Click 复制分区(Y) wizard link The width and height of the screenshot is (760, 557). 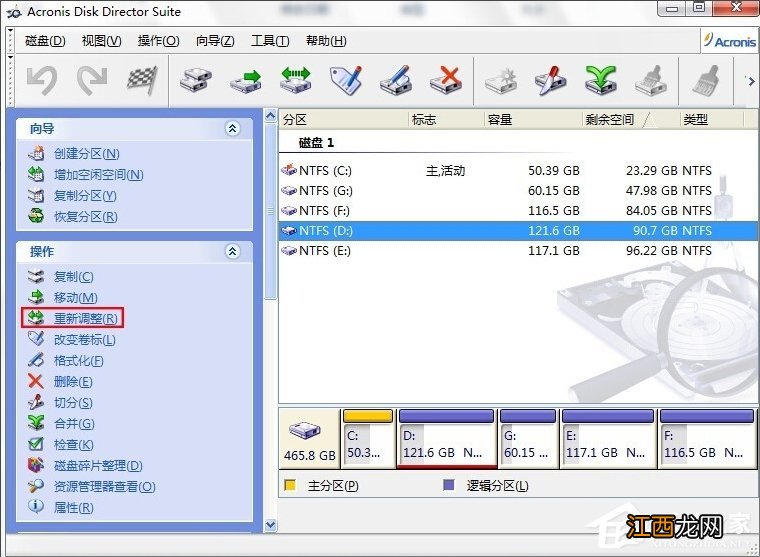click(x=85, y=196)
